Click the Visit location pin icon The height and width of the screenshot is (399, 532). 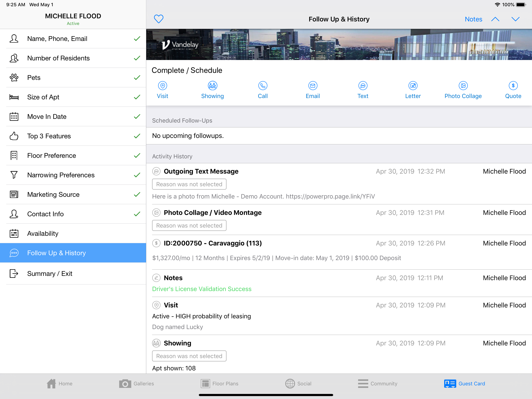click(x=163, y=86)
